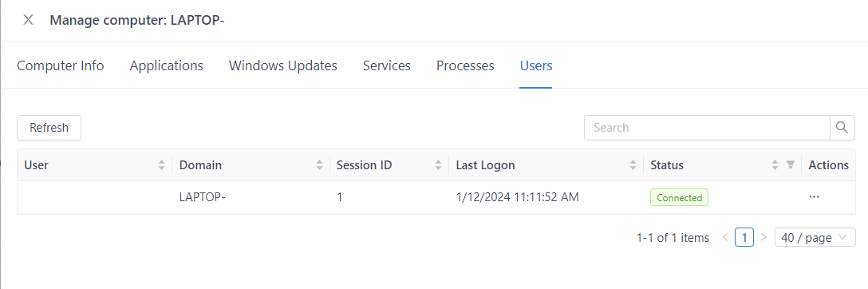
Task: Sort by User column arrows
Action: coord(162,165)
